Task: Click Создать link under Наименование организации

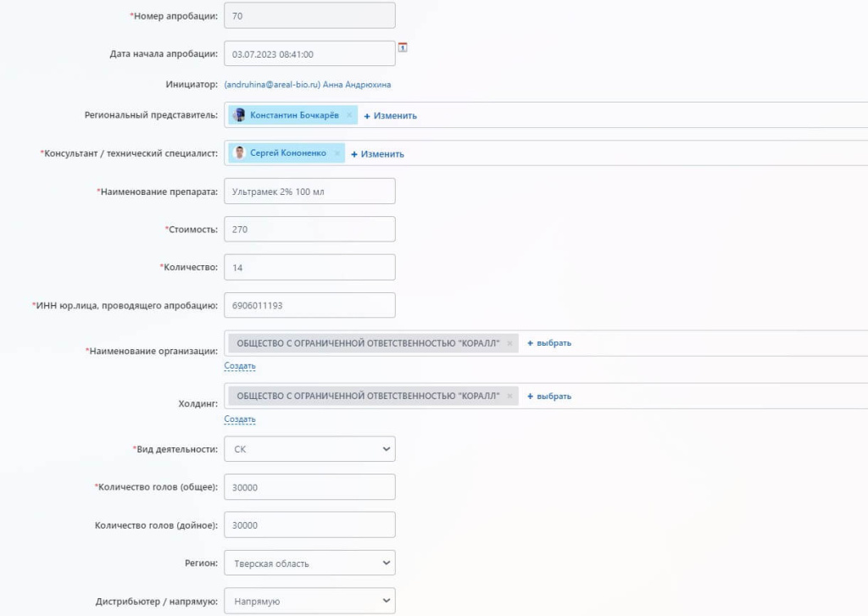Action: click(x=240, y=366)
